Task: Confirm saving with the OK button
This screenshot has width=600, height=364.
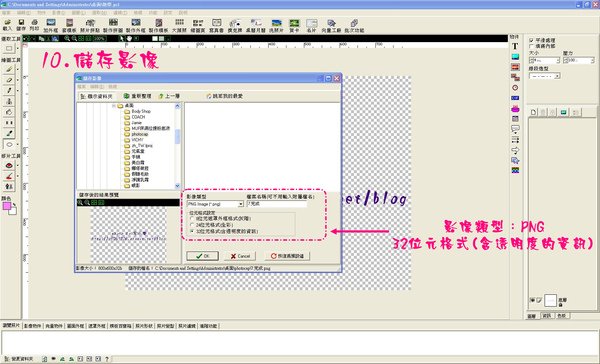Action: point(202,256)
